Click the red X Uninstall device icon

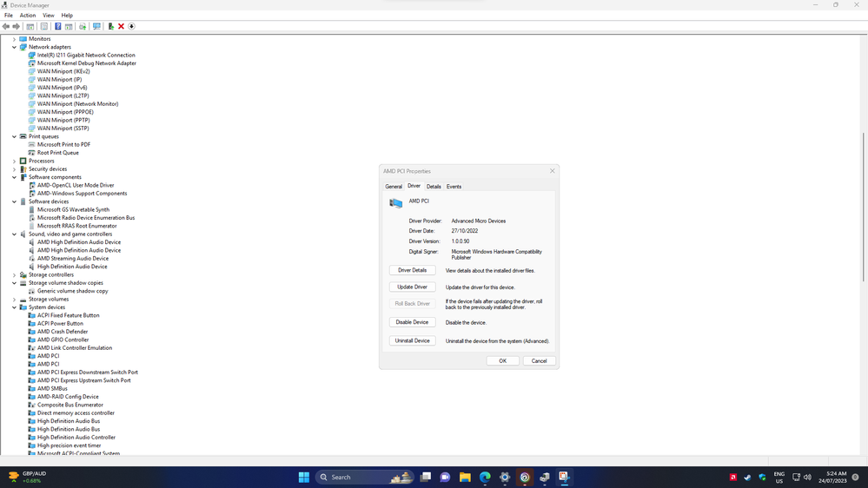(122, 27)
